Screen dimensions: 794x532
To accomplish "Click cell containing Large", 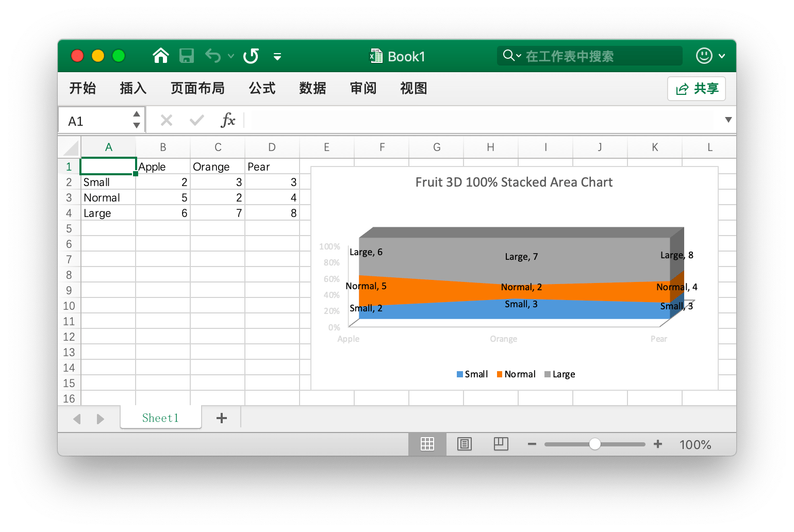I will (108, 213).
